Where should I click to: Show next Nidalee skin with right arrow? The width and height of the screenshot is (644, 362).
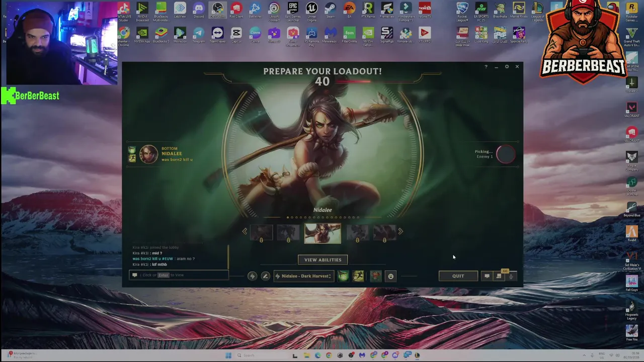coord(400,231)
